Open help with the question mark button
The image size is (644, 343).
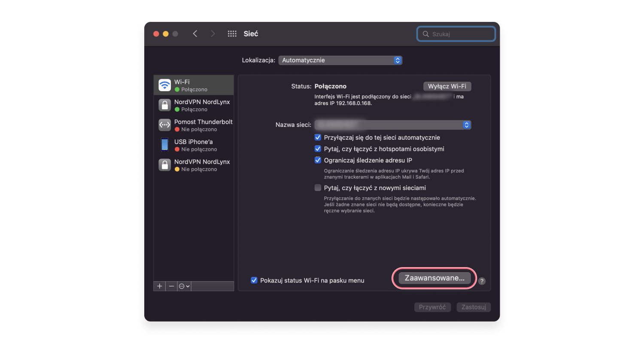point(482,281)
